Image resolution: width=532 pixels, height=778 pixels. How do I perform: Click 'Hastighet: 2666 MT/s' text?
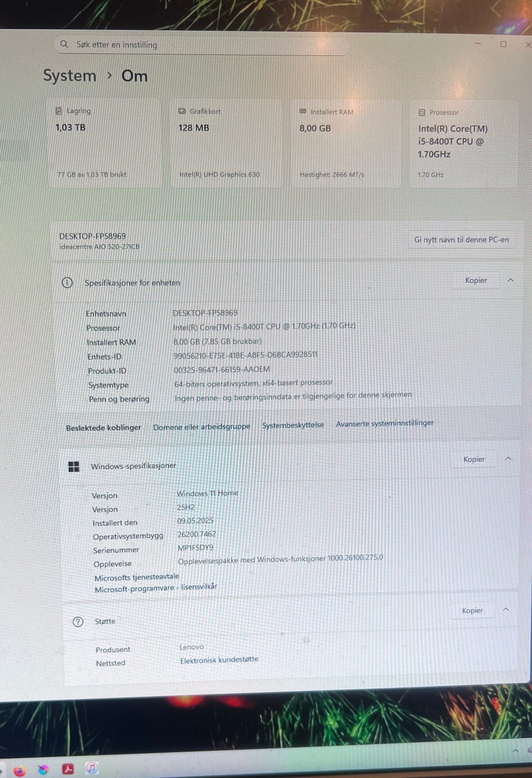point(332,175)
